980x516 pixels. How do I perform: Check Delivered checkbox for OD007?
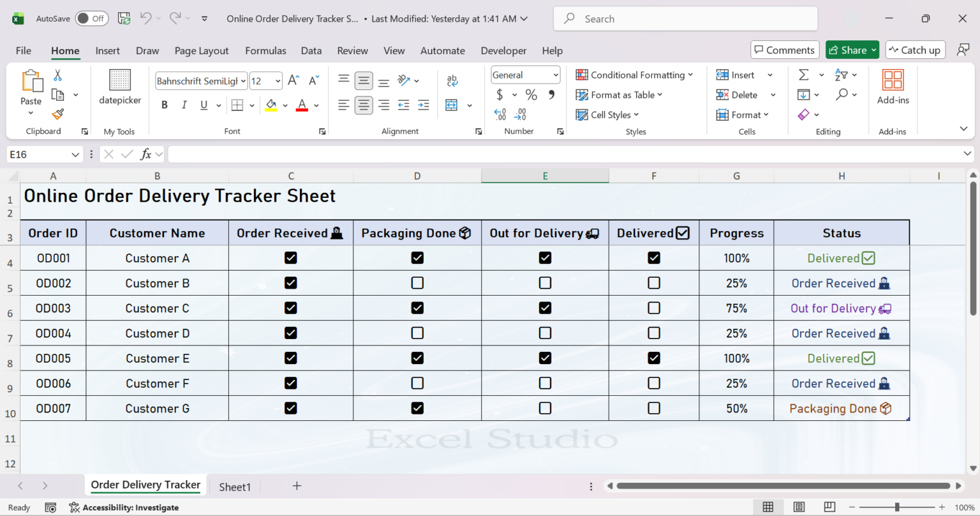654,408
